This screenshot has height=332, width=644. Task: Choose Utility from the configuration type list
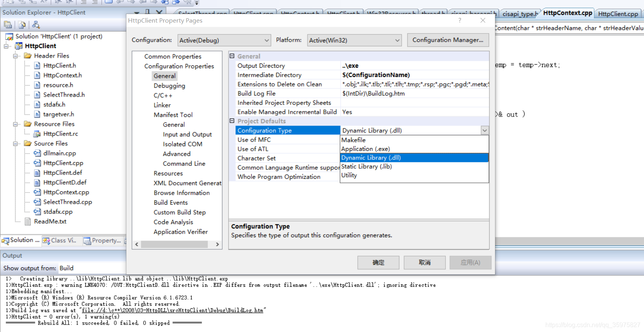coord(414,175)
